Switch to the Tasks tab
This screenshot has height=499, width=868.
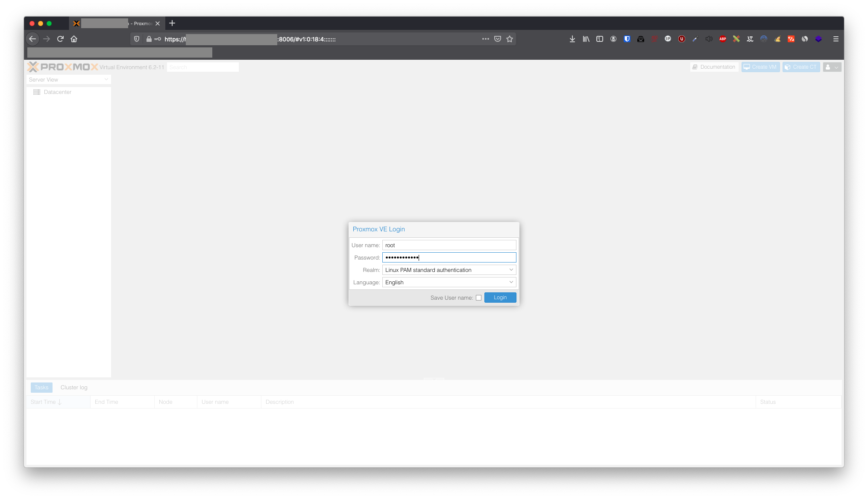point(41,387)
